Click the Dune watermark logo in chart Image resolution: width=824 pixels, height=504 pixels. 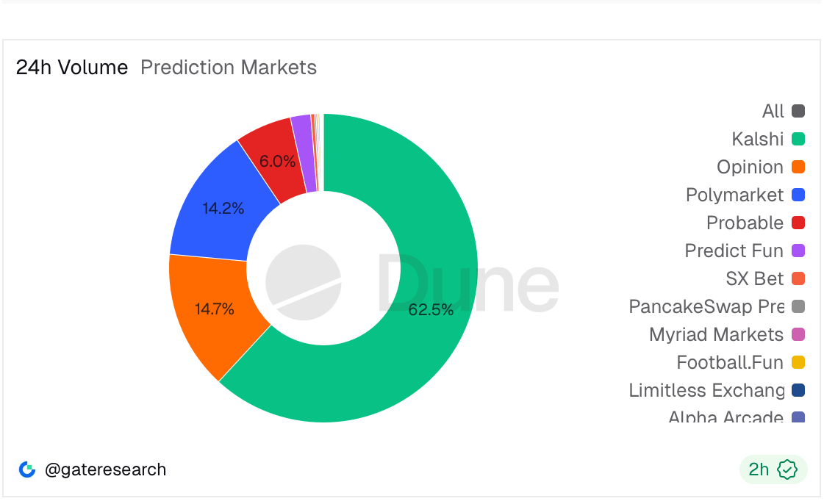[x=303, y=284]
